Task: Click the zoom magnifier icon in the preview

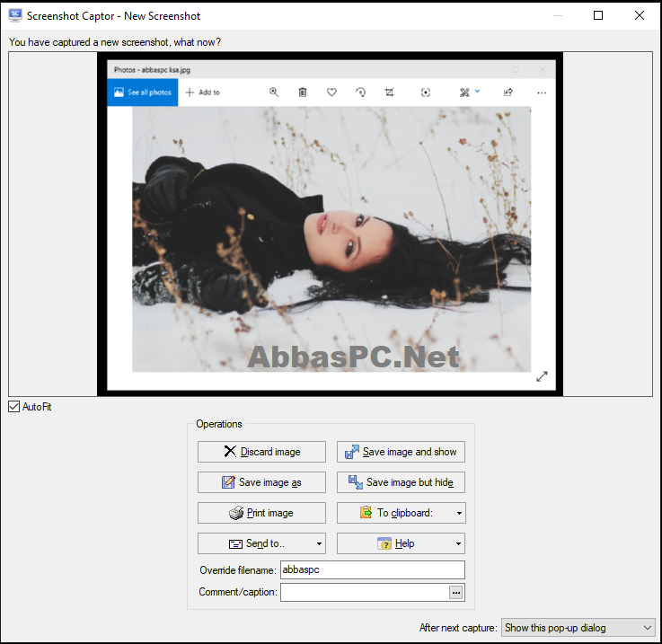Action: [274, 92]
